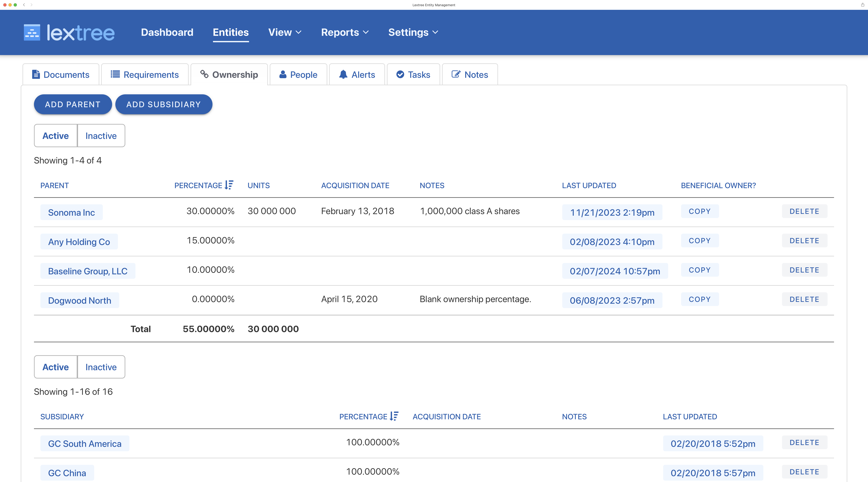Click the 02/20/2018 5:57pm last updated link
This screenshot has width=868, height=482.
pyautogui.click(x=713, y=473)
